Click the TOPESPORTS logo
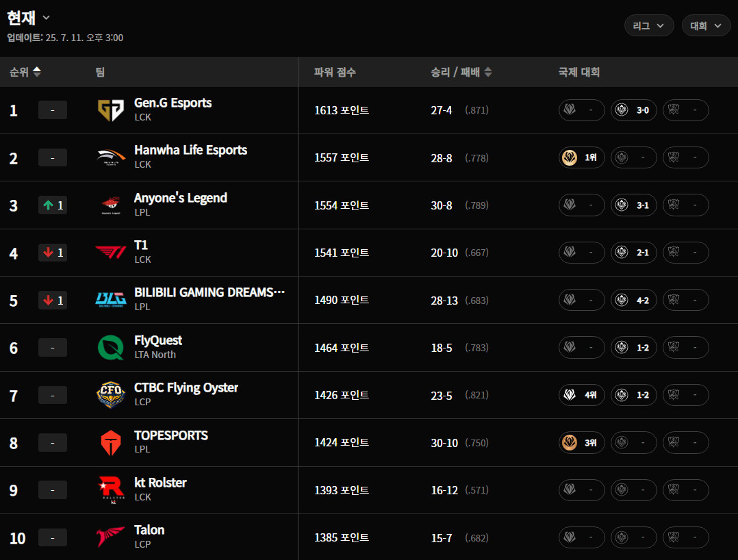 [111, 443]
